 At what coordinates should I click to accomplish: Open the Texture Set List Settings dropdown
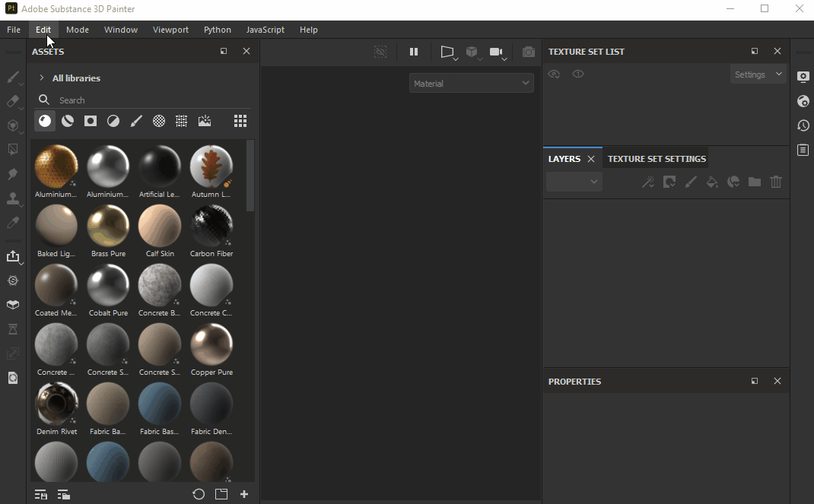coord(758,74)
